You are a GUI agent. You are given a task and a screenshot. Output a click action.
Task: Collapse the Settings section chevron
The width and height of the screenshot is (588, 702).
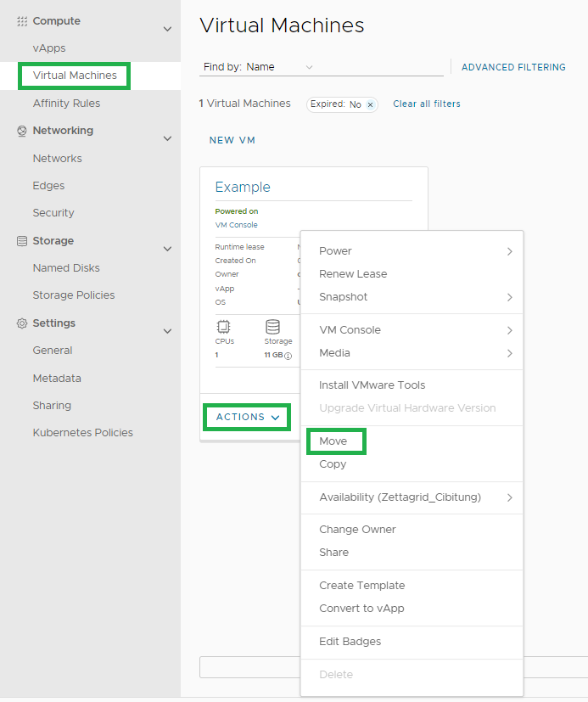pos(167,331)
